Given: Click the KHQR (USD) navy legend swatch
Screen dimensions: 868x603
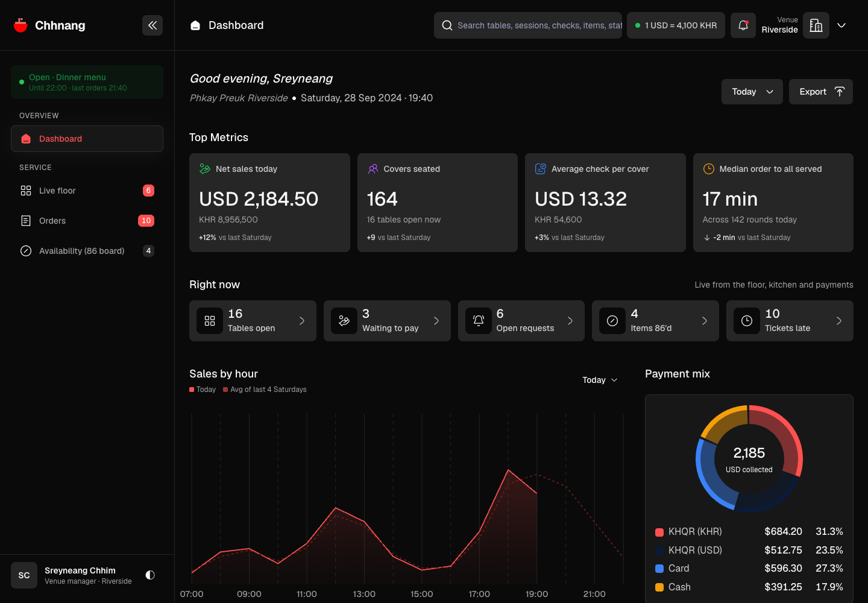Looking at the screenshot, I should (659, 550).
